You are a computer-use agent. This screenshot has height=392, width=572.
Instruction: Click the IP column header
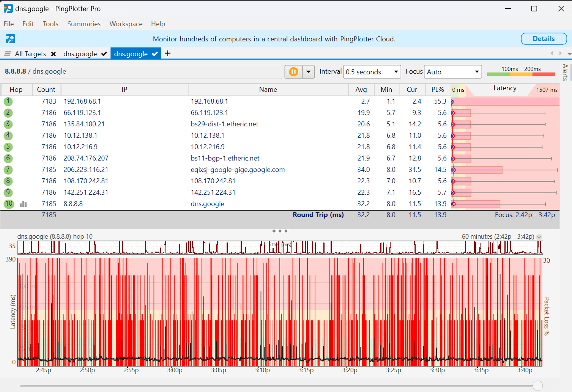(124, 90)
